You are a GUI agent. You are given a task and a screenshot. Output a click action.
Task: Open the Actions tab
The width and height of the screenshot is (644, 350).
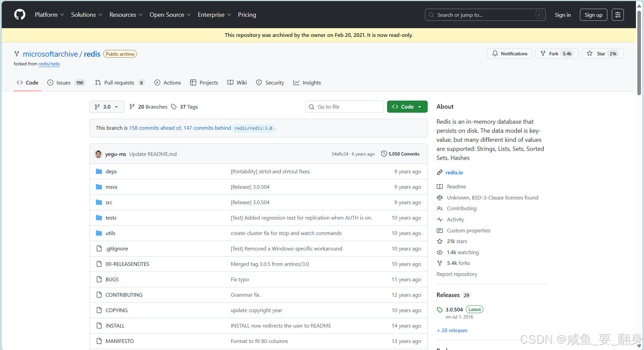[x=168, y=82]
